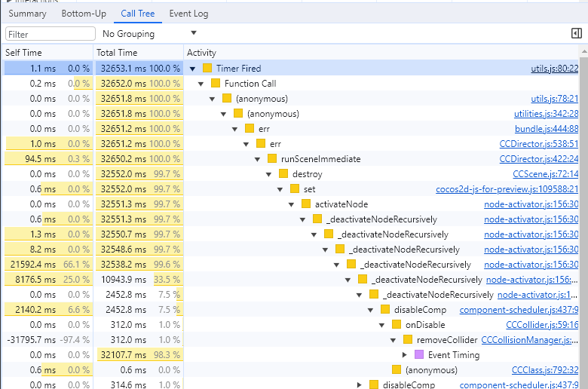Open utils.js:80:22 source link

pos(554,69)
